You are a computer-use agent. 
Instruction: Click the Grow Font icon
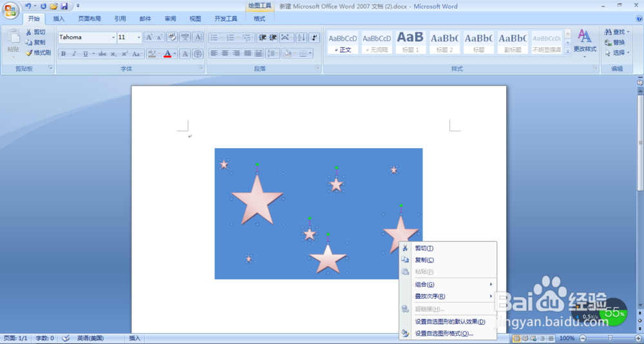pos(149,37)
